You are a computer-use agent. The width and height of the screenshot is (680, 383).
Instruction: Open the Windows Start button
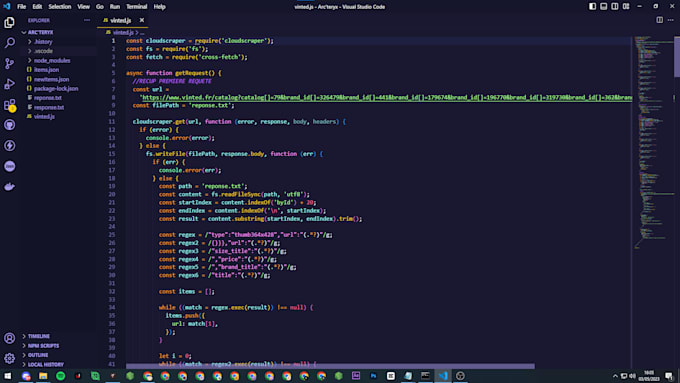[x=8, y=376]
